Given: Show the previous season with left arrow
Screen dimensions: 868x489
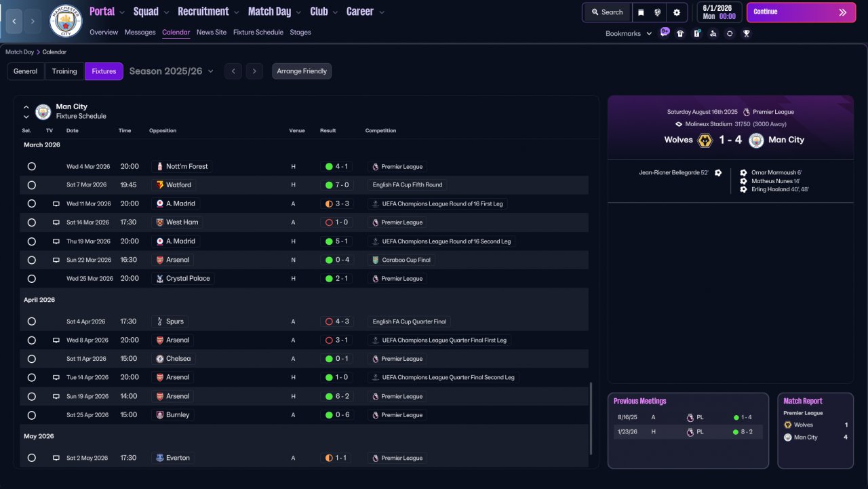Looking at the screenshot, I should coord(233,71).
